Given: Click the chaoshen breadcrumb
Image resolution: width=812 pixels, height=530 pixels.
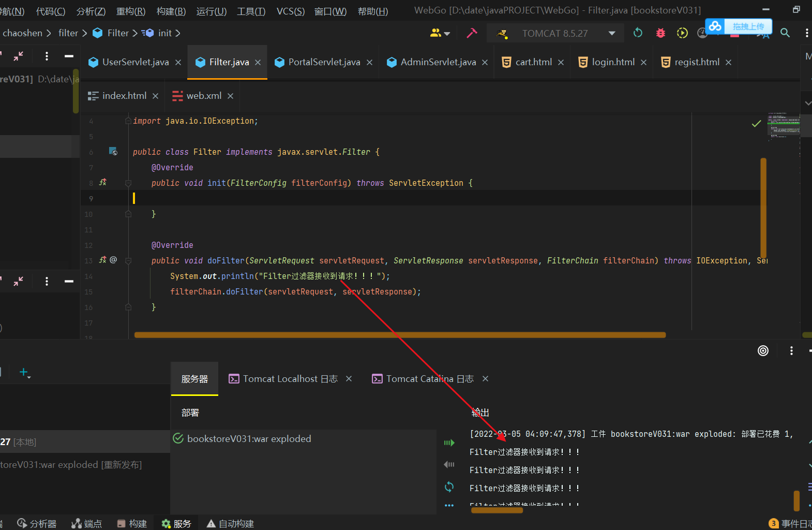Looking at the screenshot, I should pyautogui.click(x=23, y=33).
